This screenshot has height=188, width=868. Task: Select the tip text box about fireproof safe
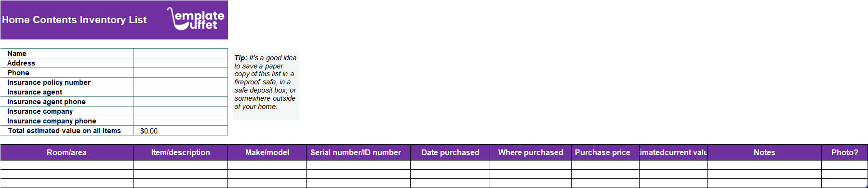tap(266, 86)
